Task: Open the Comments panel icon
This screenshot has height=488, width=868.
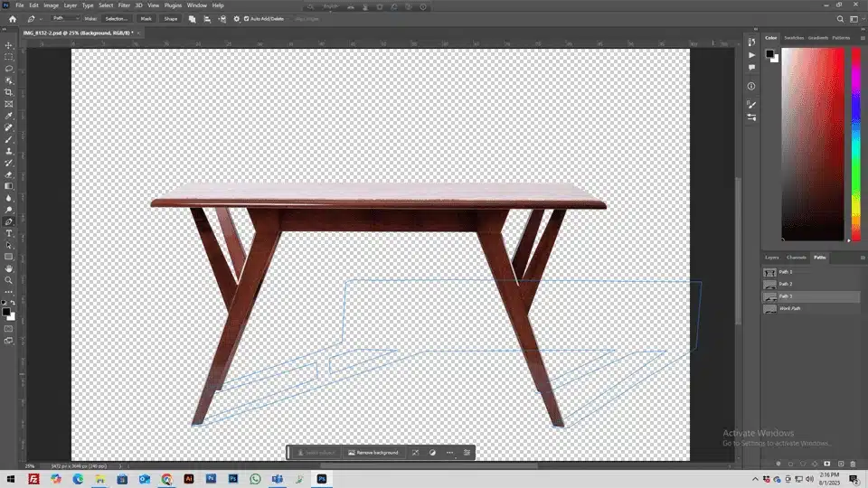Action: [751, 68]
